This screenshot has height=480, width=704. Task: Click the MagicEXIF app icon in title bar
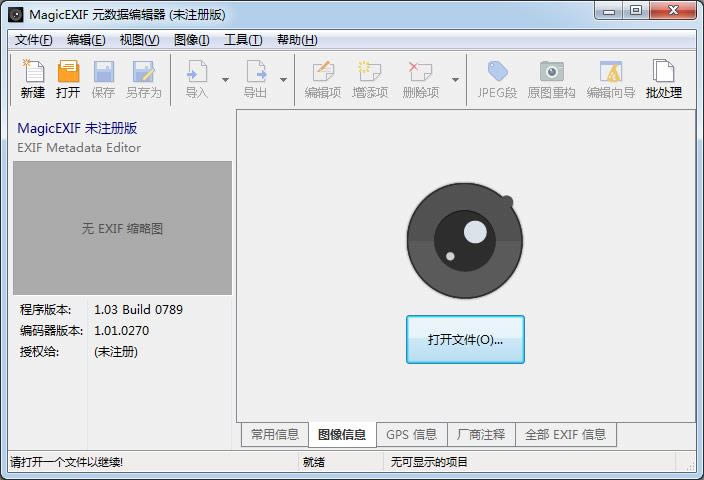click(x=16, y=14)
